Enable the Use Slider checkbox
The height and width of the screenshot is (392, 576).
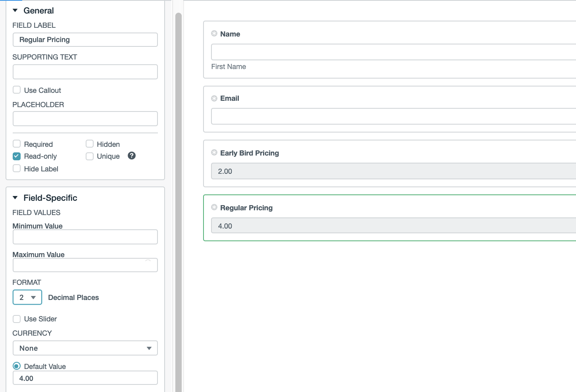[17, 319]
